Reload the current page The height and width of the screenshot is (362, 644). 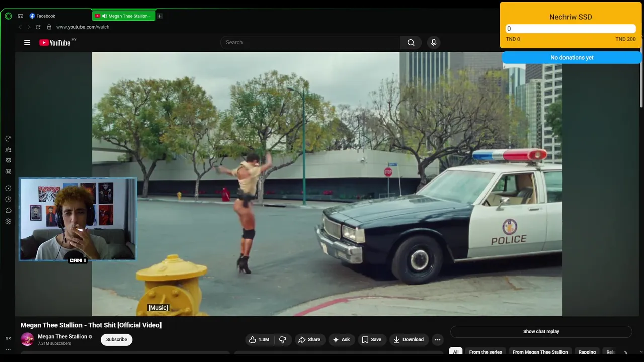point(38,27)
